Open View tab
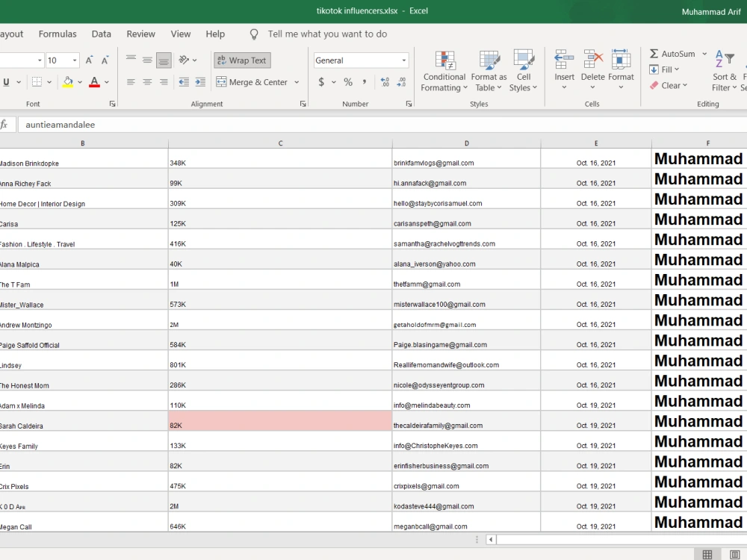The height and width of the screenshot is (560, 747). pyautogui.click(x=181, y=34)
